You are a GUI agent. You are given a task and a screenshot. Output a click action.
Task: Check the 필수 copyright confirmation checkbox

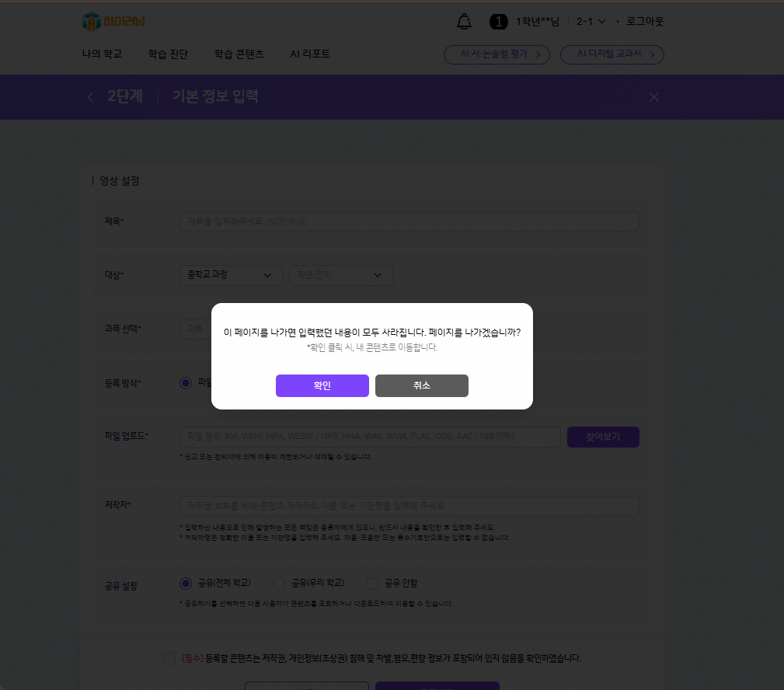[169, 658]
